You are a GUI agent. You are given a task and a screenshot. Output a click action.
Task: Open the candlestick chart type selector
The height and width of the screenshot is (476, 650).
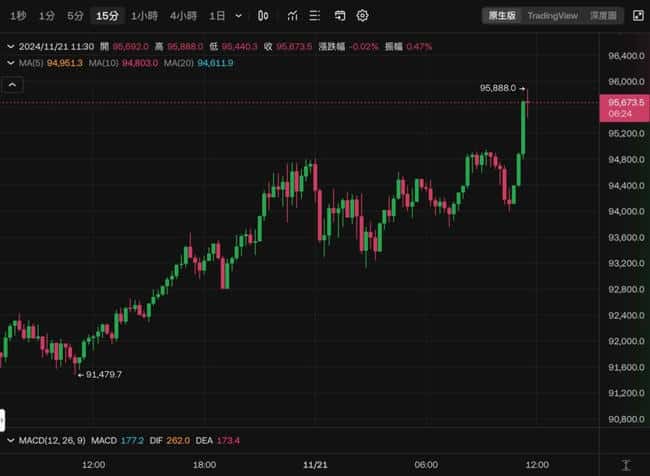click(x=263, y=16)
